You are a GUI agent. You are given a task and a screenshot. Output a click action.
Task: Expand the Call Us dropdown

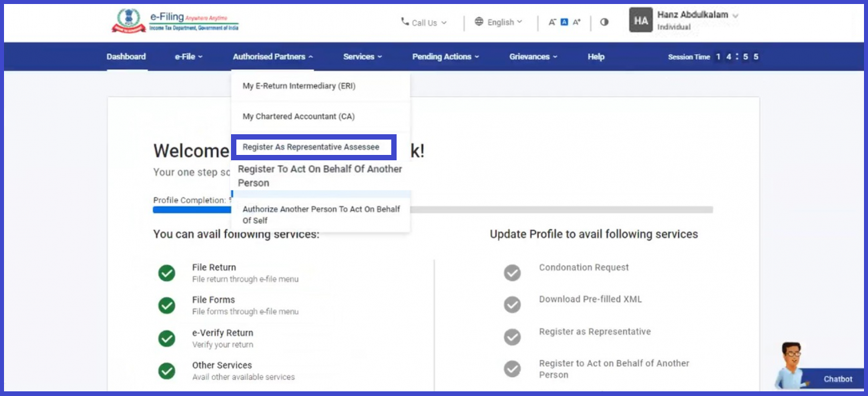pyautogui.click(x=423, y=23)
